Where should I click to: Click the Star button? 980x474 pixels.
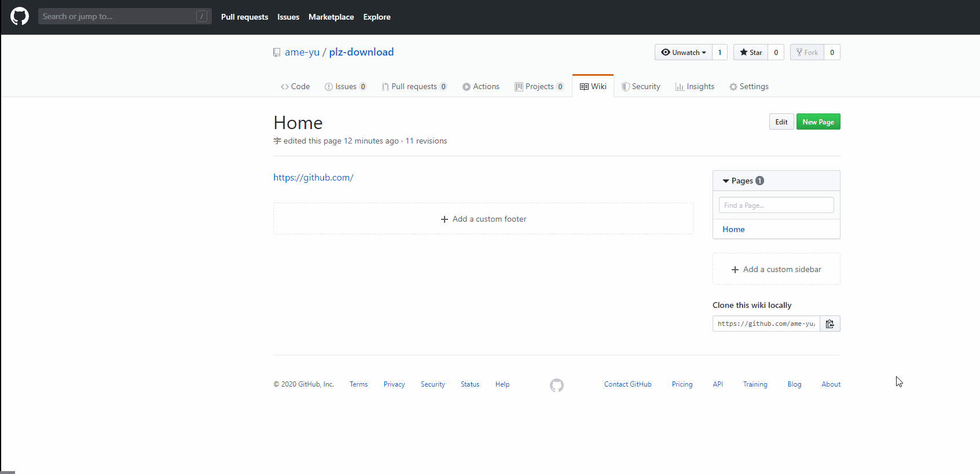point(751,52)
